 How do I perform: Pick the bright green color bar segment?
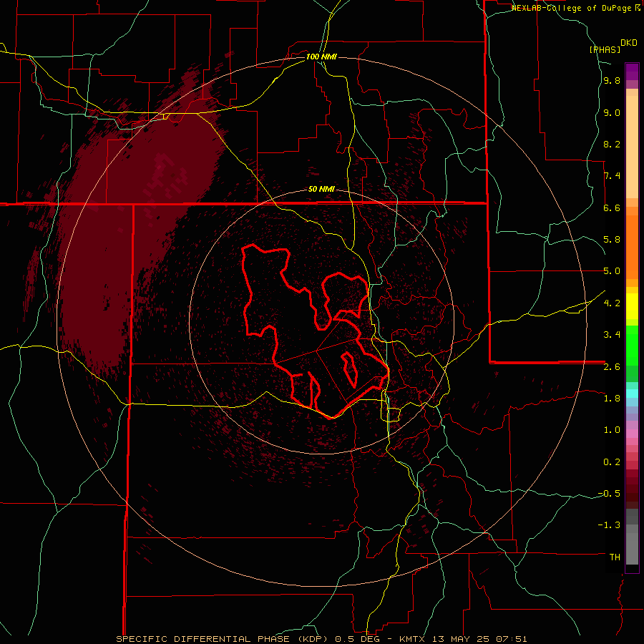(x=632, y=346)
